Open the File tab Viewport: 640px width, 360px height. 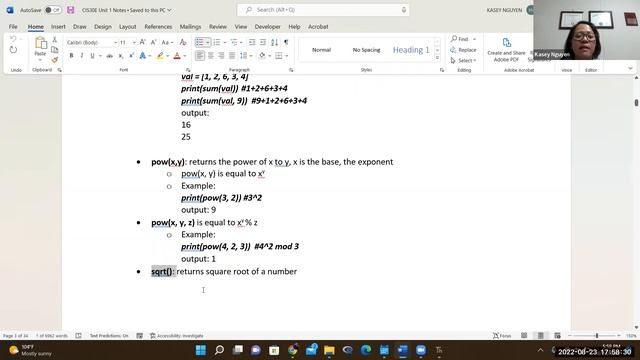(13, 27)
